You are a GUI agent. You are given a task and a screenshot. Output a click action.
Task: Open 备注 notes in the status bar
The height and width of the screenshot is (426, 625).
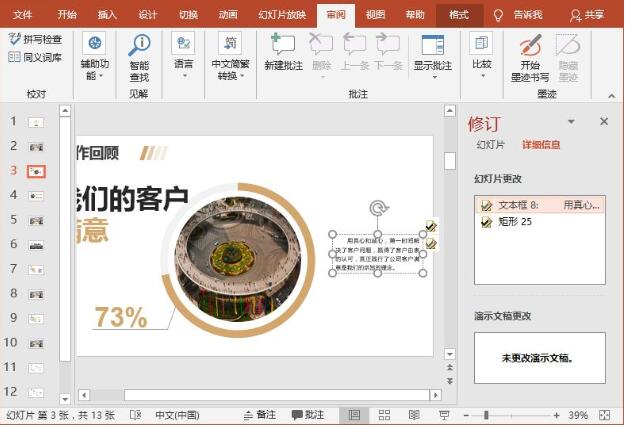(x=260, y=415)
